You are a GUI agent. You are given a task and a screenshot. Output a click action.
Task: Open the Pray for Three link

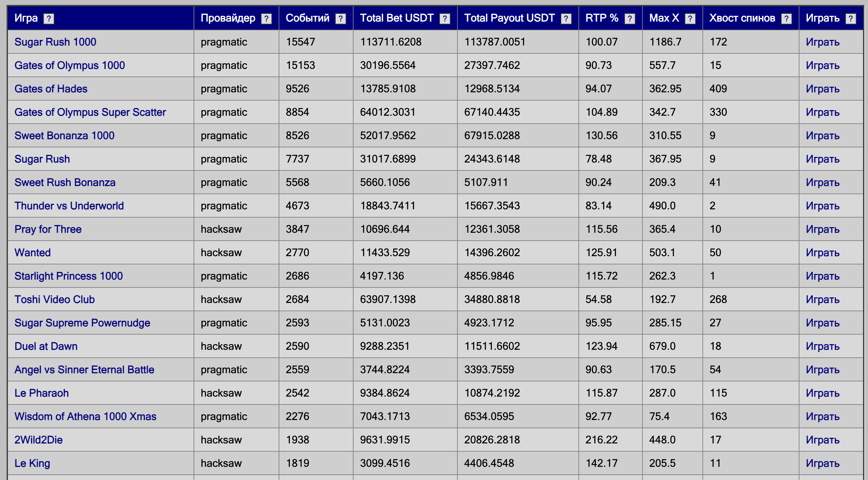pos(48,229)
